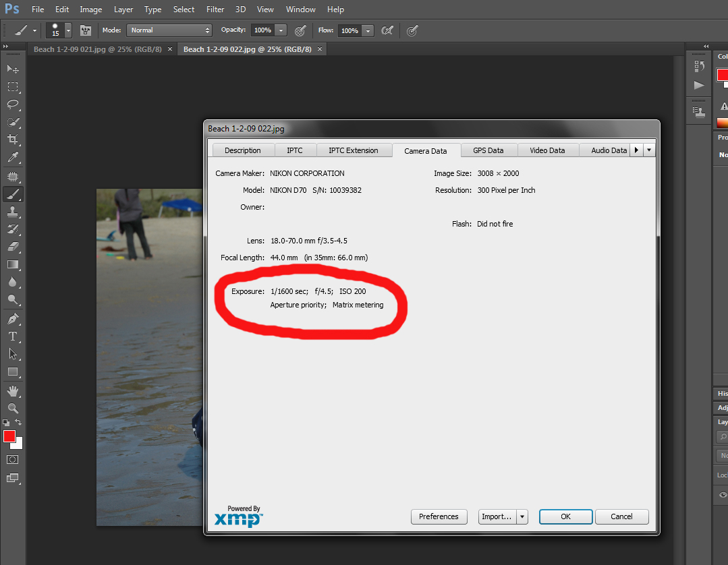Toggle pressure for brush size
This screenshot has width=728, height=565.
[x=412, y=30]
